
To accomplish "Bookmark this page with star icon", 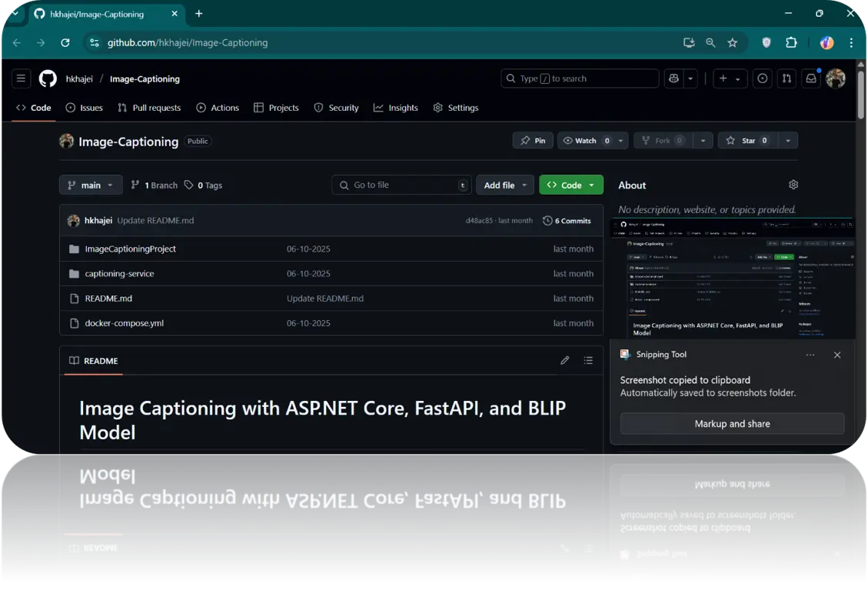I will tap(733, 43).
